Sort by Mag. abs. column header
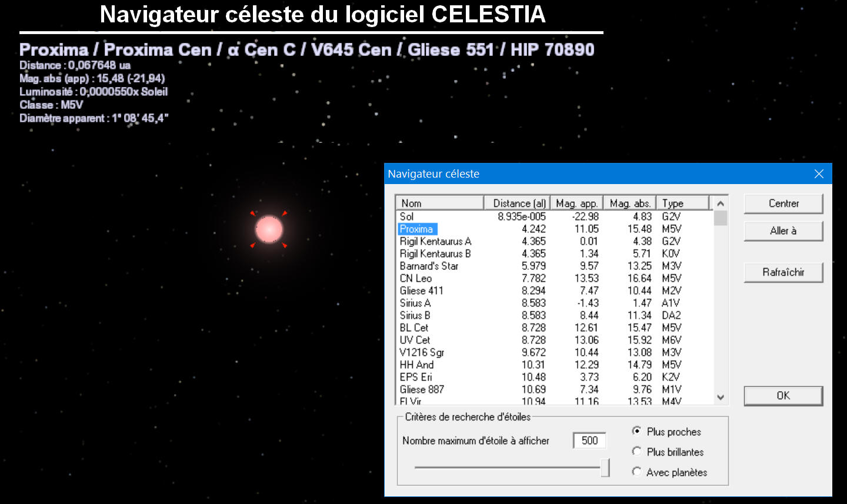847x504 pixels. 629,203
